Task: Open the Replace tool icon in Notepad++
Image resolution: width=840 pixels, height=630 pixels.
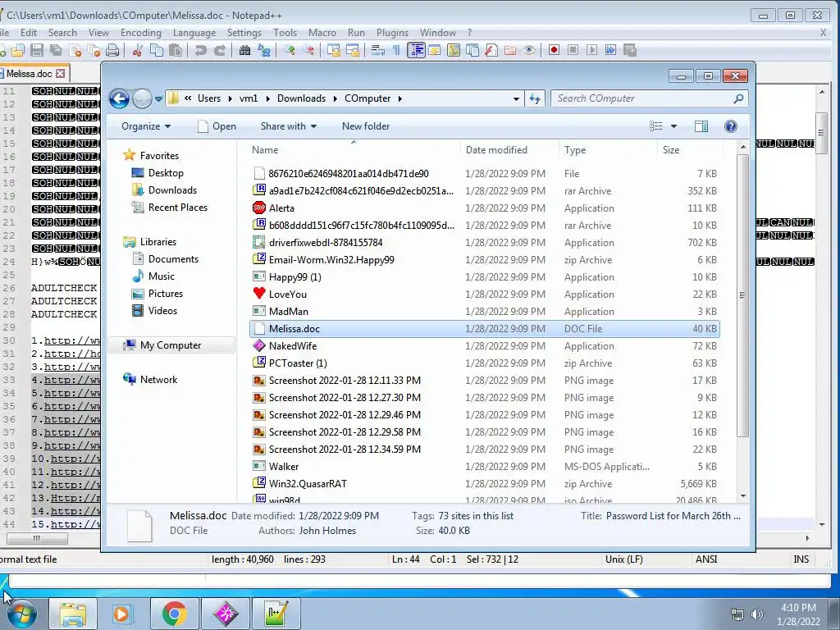Action: (x=263, y=50)
